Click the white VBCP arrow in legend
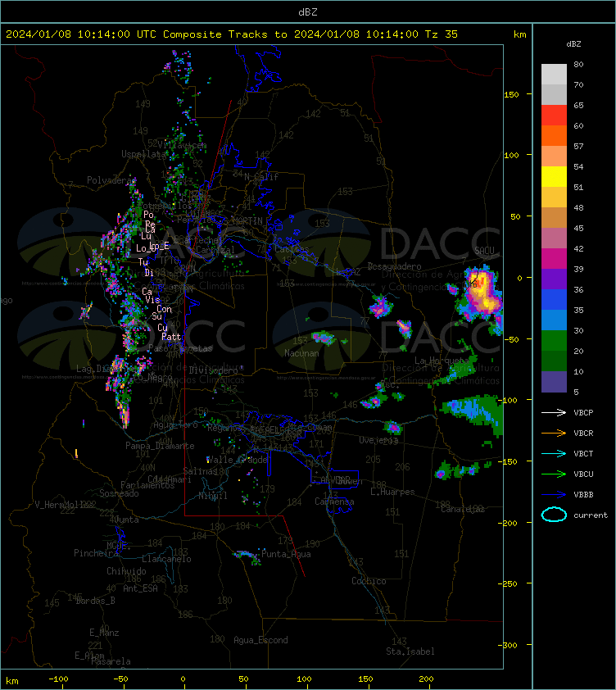 tap(554, 413)
